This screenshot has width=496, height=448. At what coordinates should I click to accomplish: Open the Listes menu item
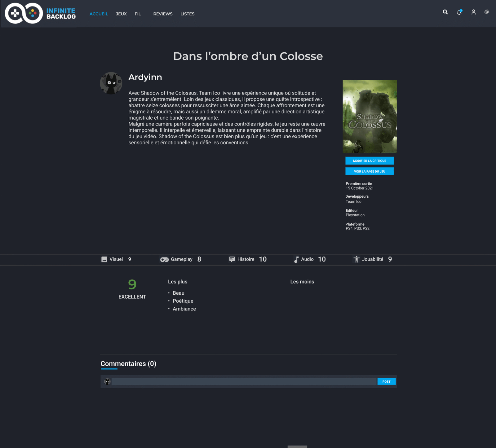point(187,14)
